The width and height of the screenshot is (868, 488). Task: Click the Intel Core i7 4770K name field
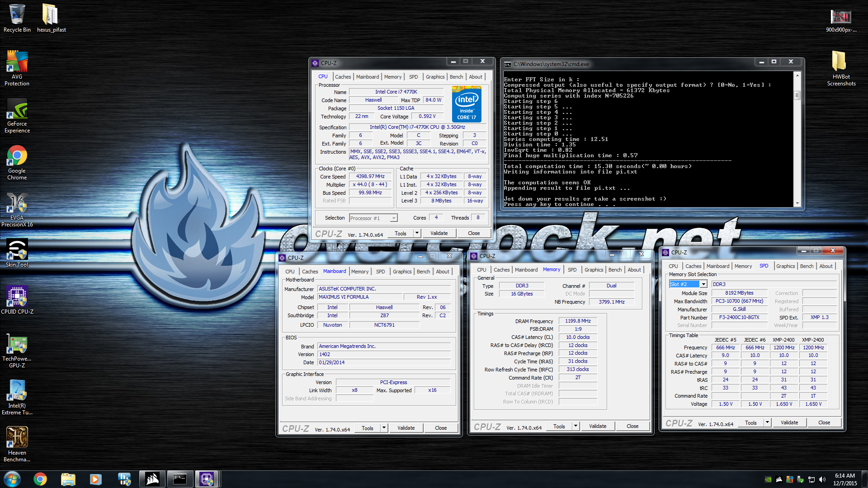(x=396, y=92)
